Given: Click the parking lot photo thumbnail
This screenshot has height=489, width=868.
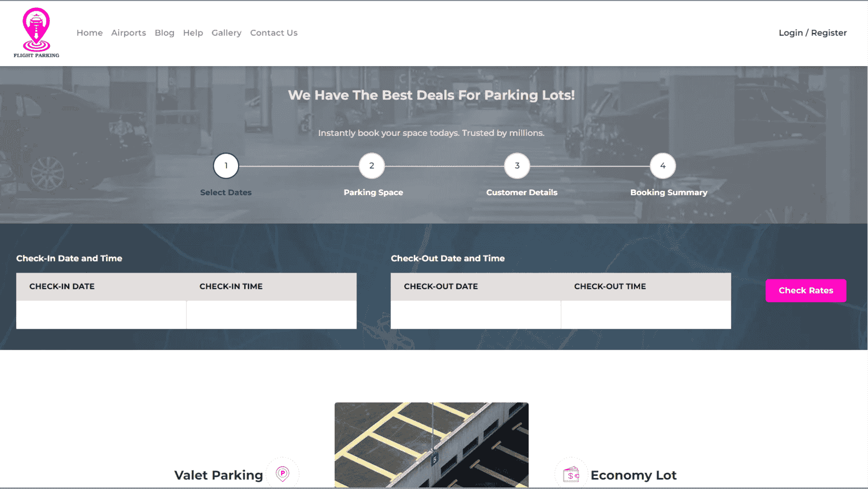Looking at the screenshot, I should 431,445.
